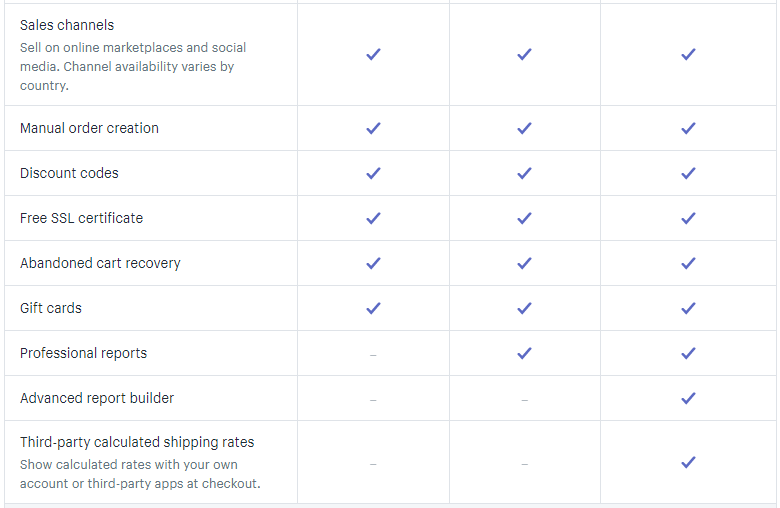Click the Manual order creation label
The height and width of the screenshot is (508, 780).
(89, 128)
